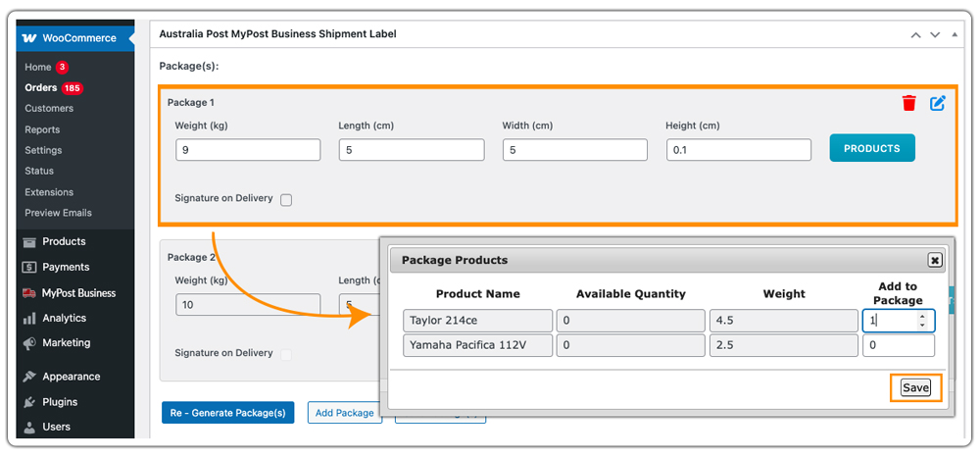Screen dimensions: 980x457
Task: Click the Analytics bar chart icon
Action: tap(29, 318)
